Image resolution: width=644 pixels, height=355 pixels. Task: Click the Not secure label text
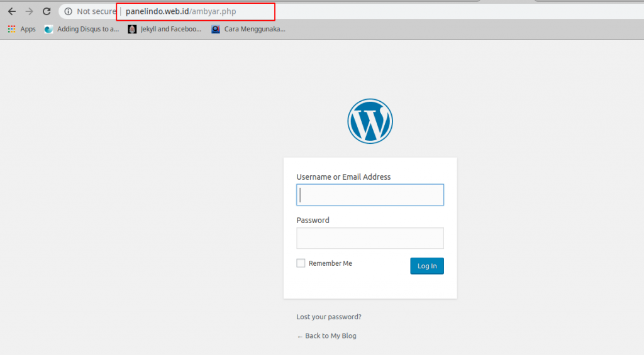pos(96,11)
